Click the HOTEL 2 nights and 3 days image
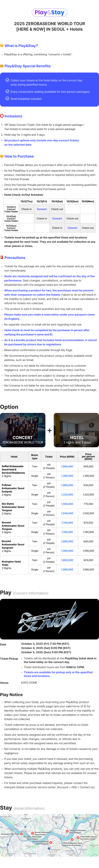 [77, 430]
